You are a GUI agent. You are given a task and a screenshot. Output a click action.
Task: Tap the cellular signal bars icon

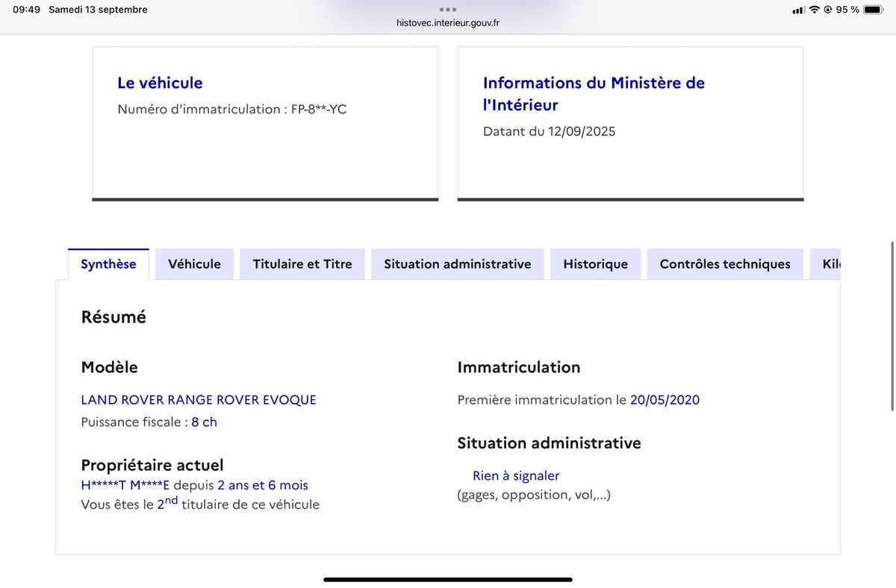tap(798, 10)
